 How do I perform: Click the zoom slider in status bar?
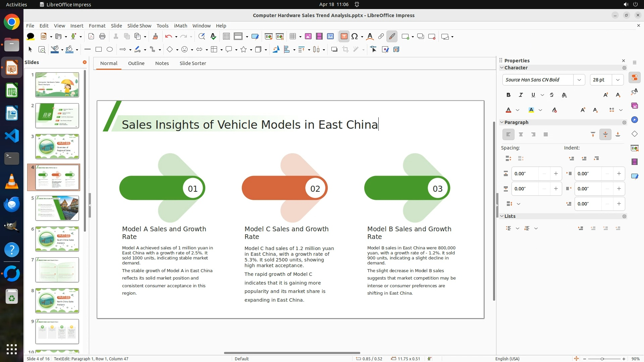click(x=602, y=359)
